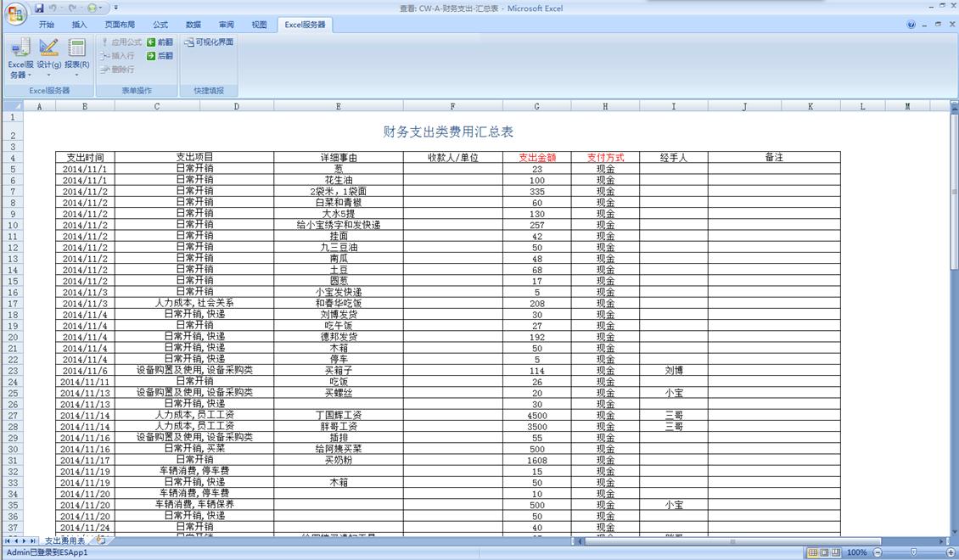Click the 设计(g) design icon
Screen dimensions: 959x560
click(48, 49)
